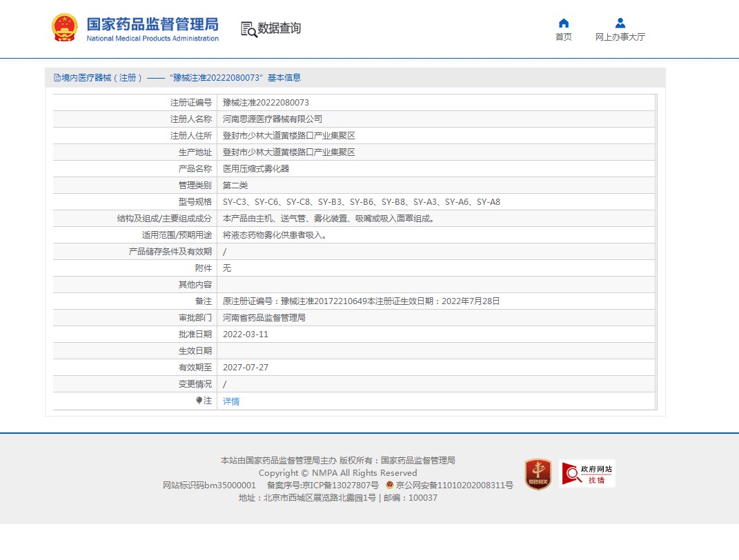Select expiry date 2027-07-27
739x560 pixels.
click(246, 368)
